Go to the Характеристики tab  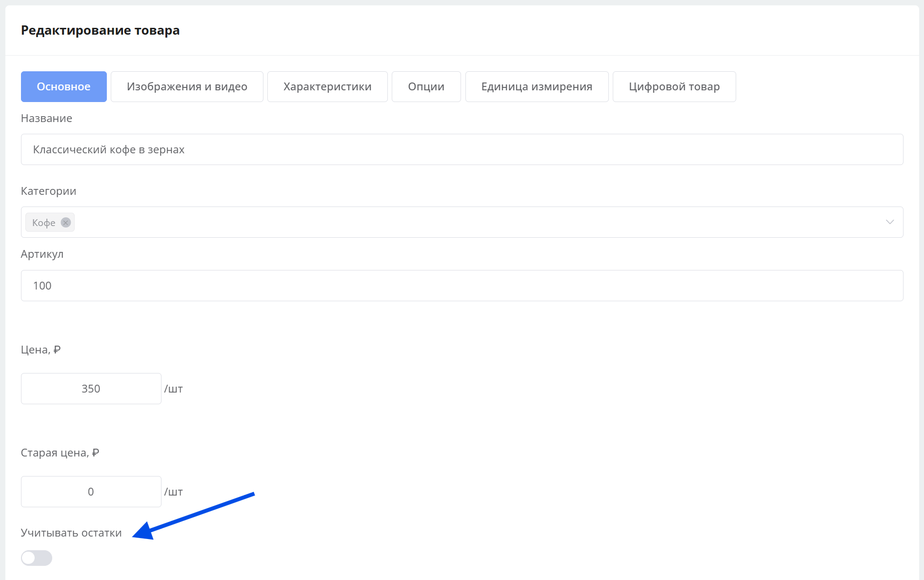327,87
